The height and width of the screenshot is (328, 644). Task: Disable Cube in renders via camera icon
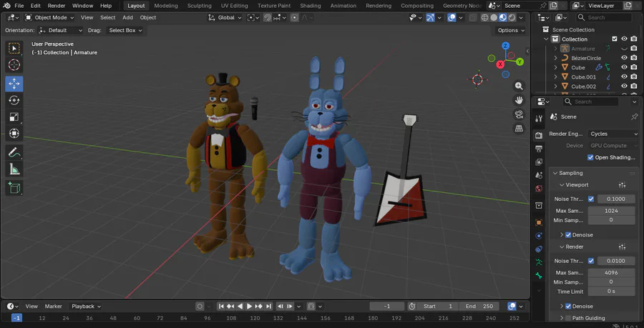[634, 67]
